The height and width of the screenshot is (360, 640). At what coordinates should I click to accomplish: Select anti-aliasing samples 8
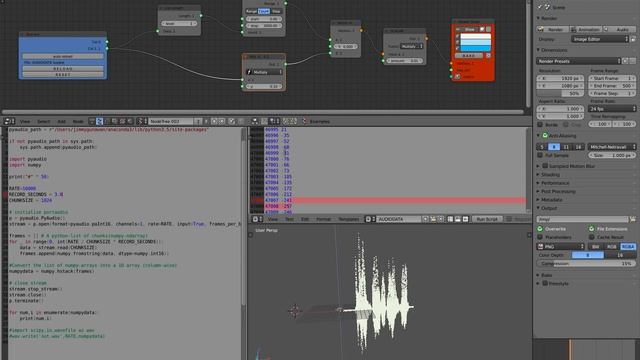point(554,147)
